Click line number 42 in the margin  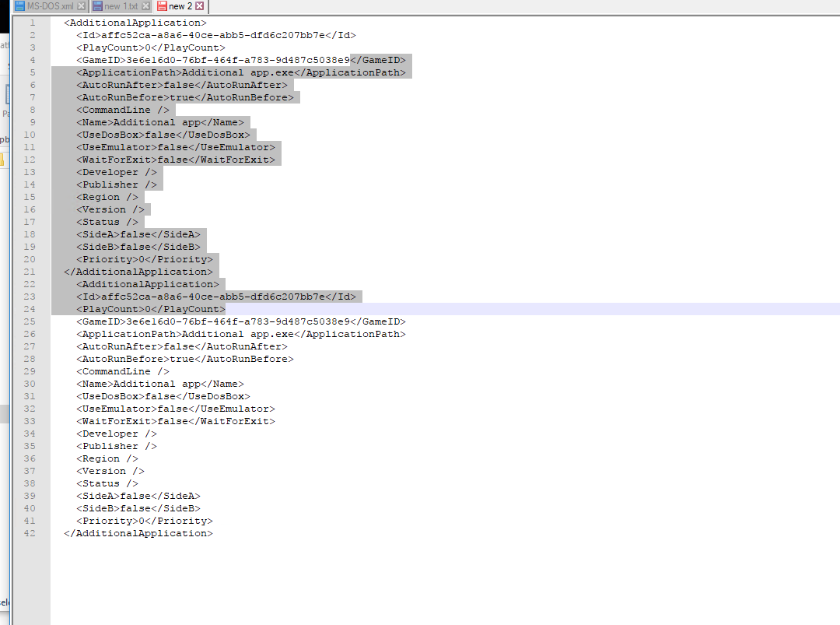[30, 533]
